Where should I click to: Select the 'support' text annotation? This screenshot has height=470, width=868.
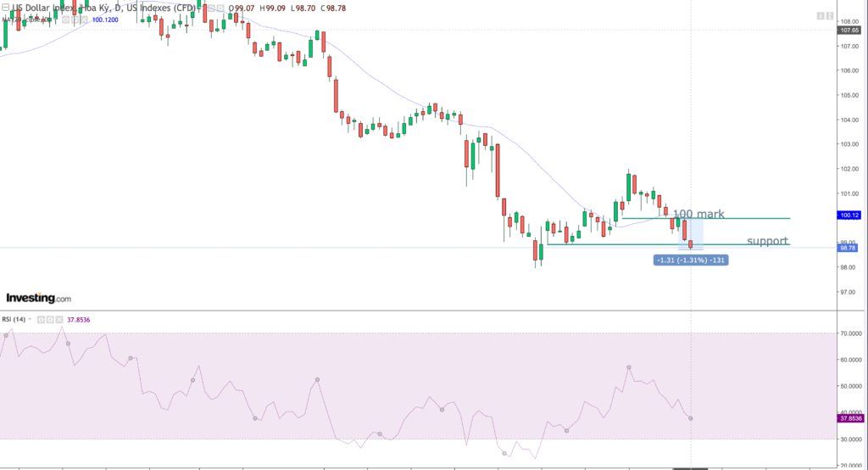click(x=767, y=241)
